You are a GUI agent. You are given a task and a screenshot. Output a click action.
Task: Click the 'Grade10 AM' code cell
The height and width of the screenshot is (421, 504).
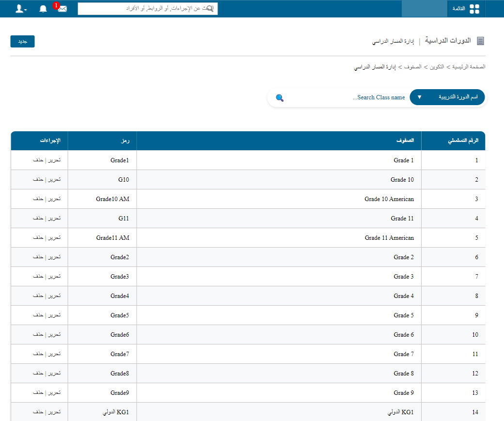coord(102,199)
